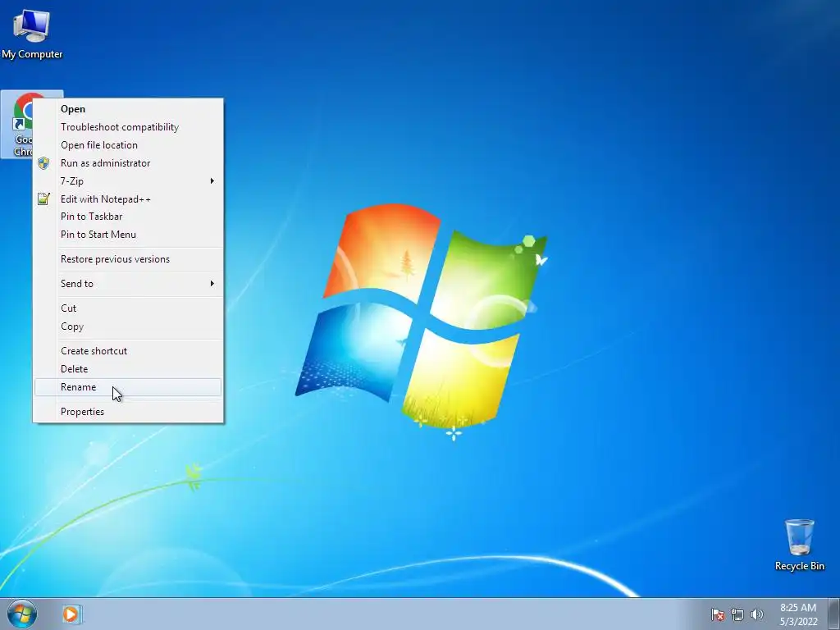
Task: Choose Copy from context menu
Action: coord(128,326)
